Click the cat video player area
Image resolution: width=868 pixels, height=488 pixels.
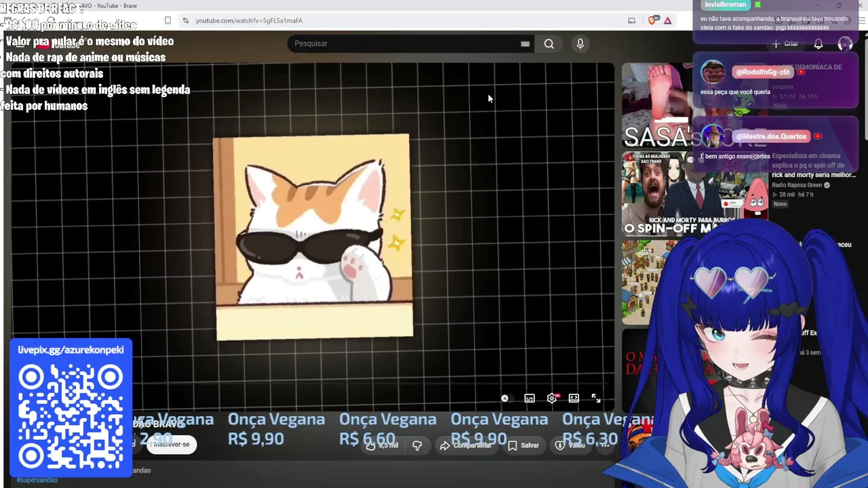pyautogui.click(x=313, y=237)
